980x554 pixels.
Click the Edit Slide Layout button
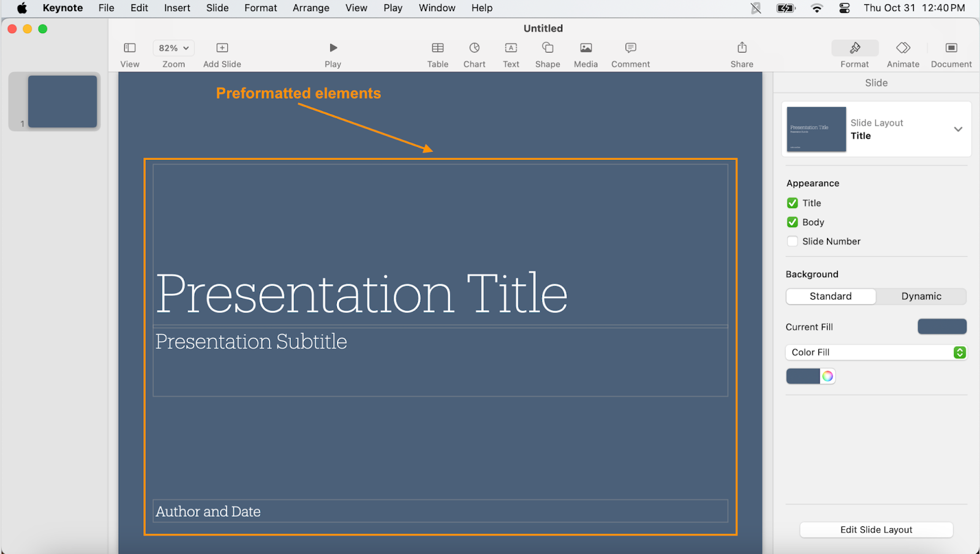876,530
